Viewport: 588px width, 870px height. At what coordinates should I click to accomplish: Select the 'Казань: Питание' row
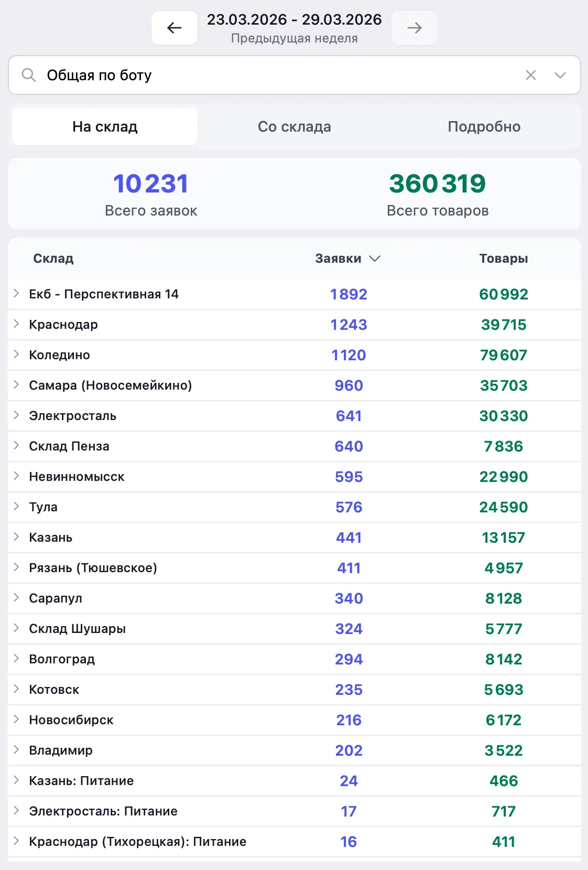click(x=81, y=781)
